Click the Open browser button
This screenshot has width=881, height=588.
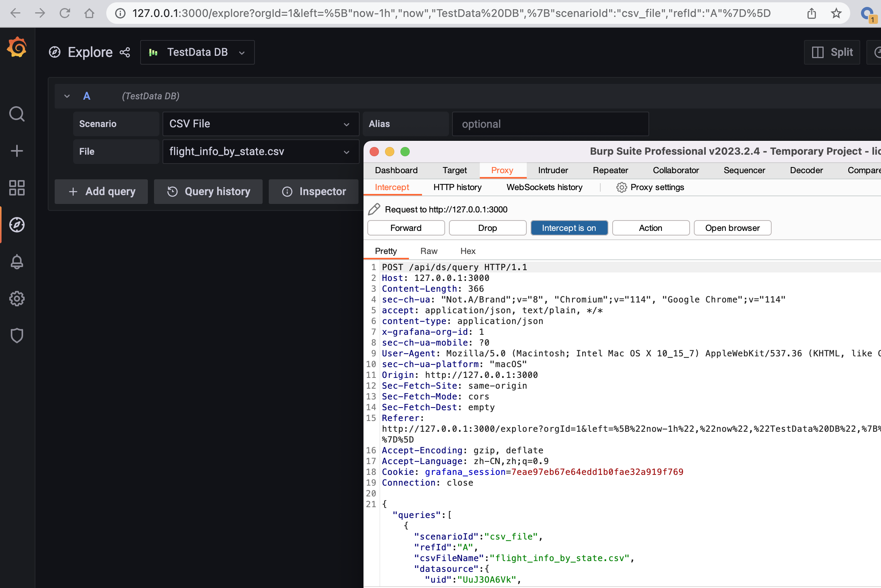coord(732,227)
